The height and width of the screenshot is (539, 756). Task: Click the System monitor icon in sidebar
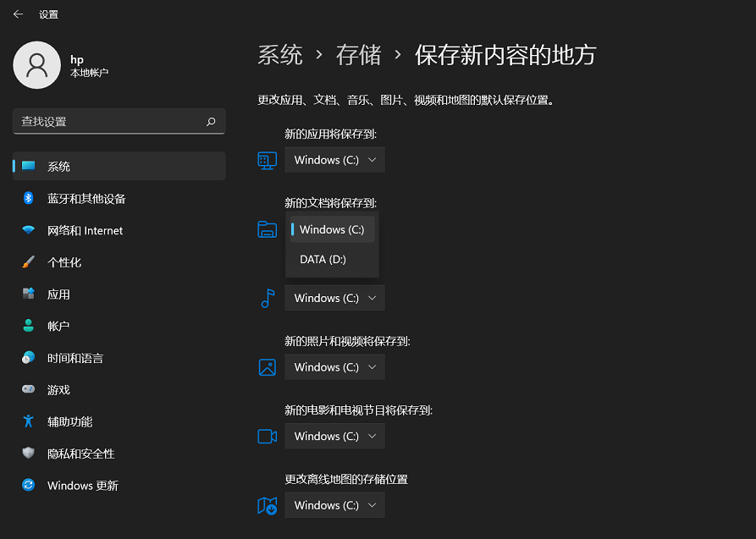click(29, 167)
